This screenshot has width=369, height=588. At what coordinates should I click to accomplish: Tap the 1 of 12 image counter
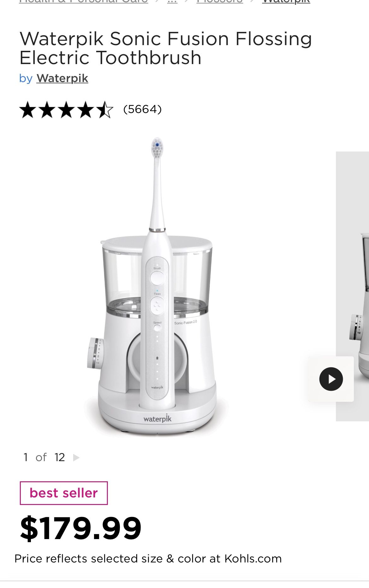(44, 457)
